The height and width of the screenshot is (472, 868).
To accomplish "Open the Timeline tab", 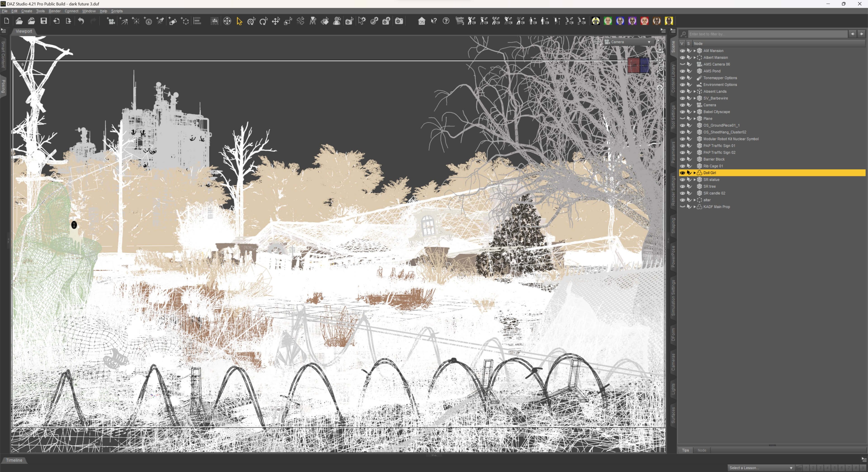I will tap(14, 460).
